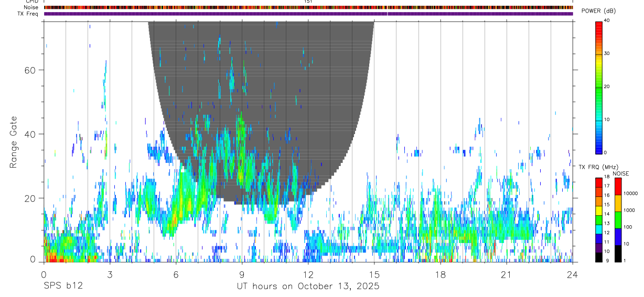Click the 24 tick on UT hours axis
The image size is (644, 297).
tap(573, 274)
